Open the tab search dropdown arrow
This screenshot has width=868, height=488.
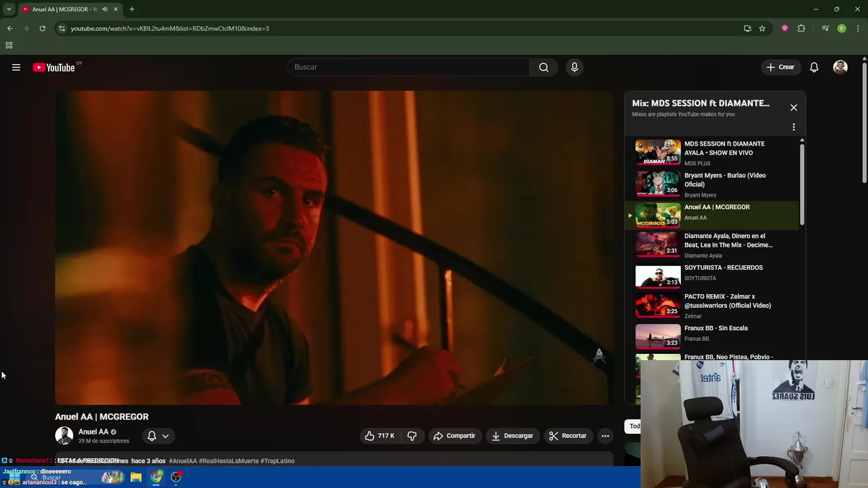coord(9,9)
